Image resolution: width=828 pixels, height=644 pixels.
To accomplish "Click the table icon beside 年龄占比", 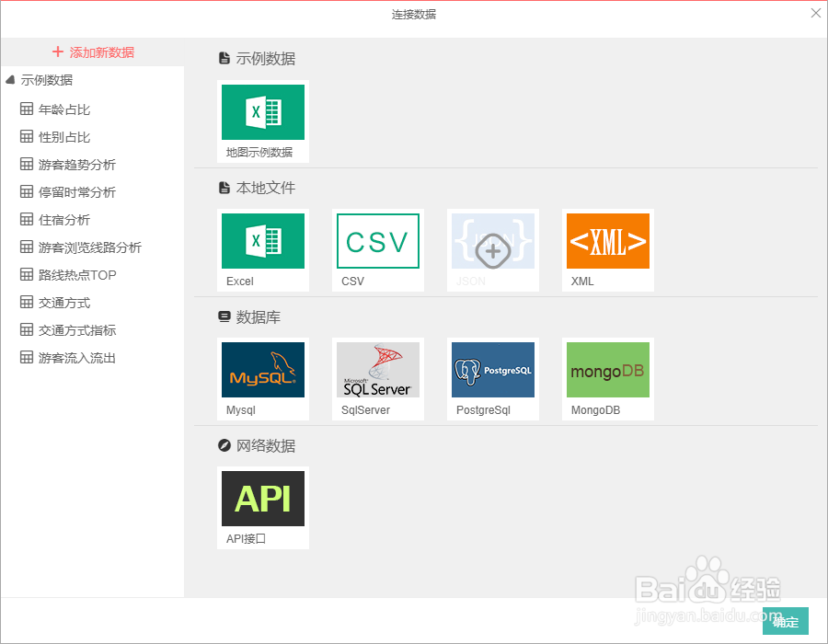I will (27, 109).
